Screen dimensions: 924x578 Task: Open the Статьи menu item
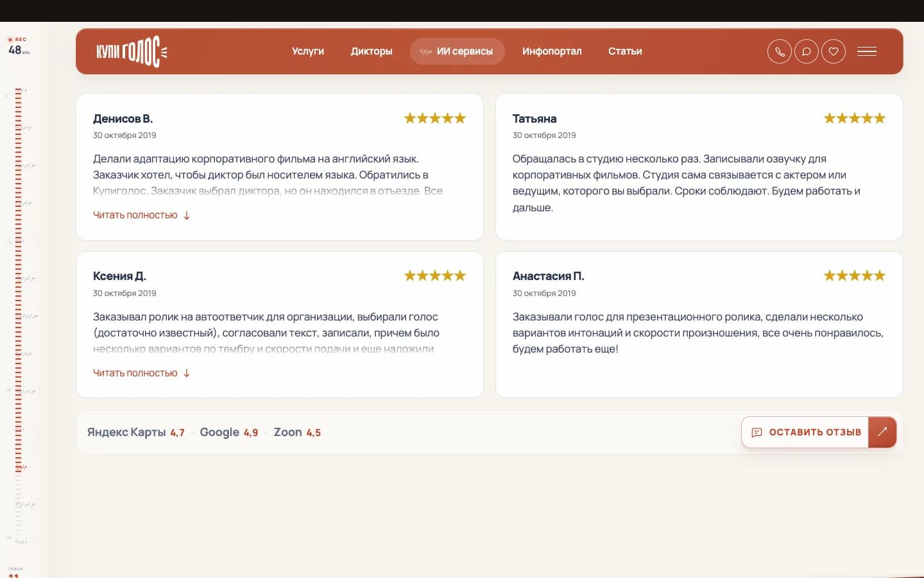[x=625, y=51]
